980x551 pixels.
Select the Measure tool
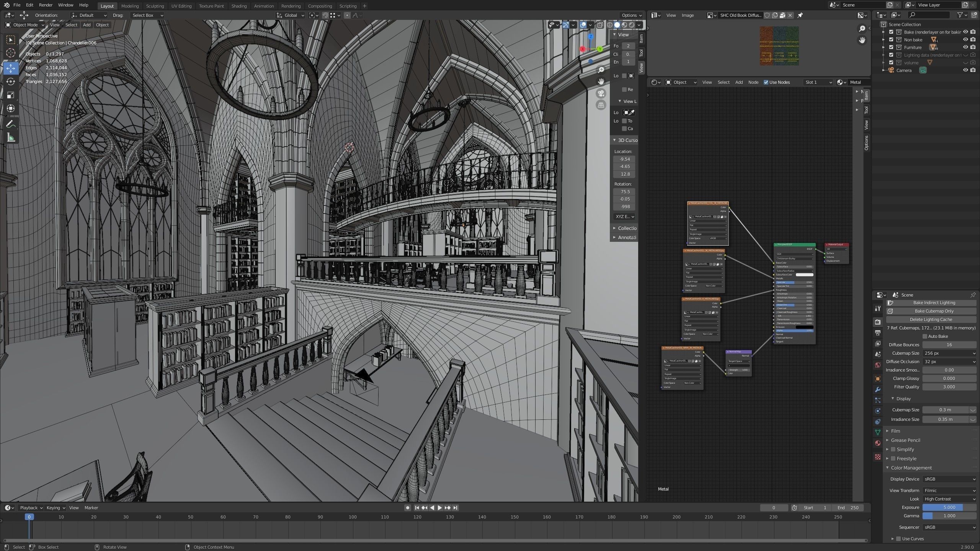coord(11,138)
